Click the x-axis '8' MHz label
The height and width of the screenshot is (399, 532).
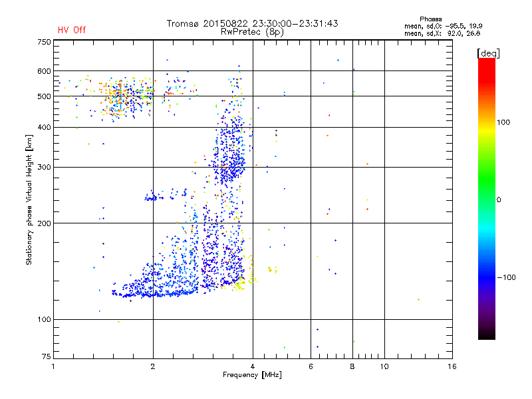point(352,366)
